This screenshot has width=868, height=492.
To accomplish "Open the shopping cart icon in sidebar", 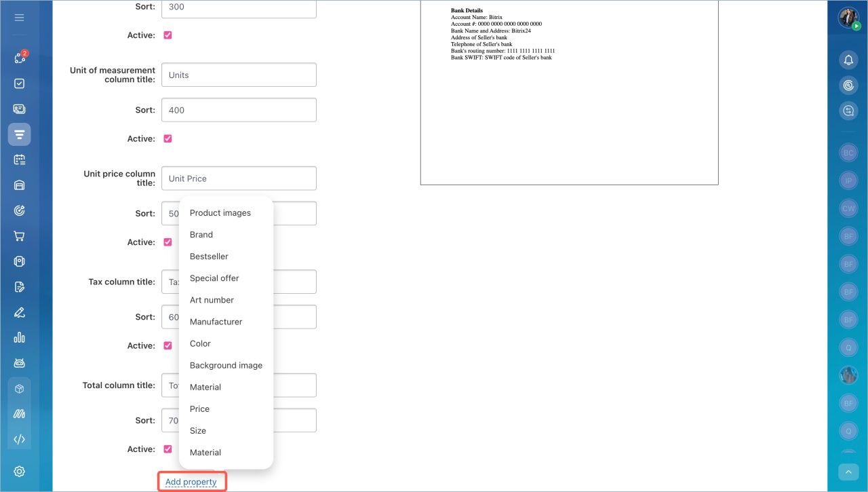I will click(19, 236).
